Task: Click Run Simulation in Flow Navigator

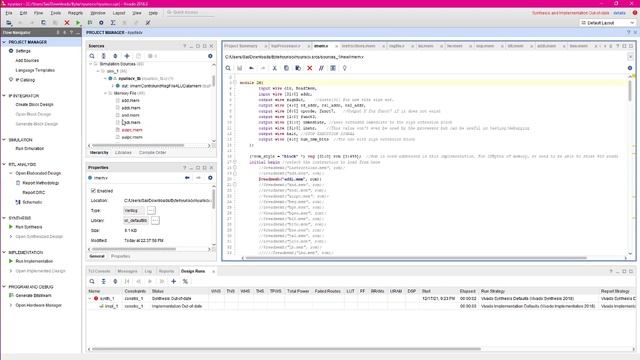Action: (x=29, y=149)
